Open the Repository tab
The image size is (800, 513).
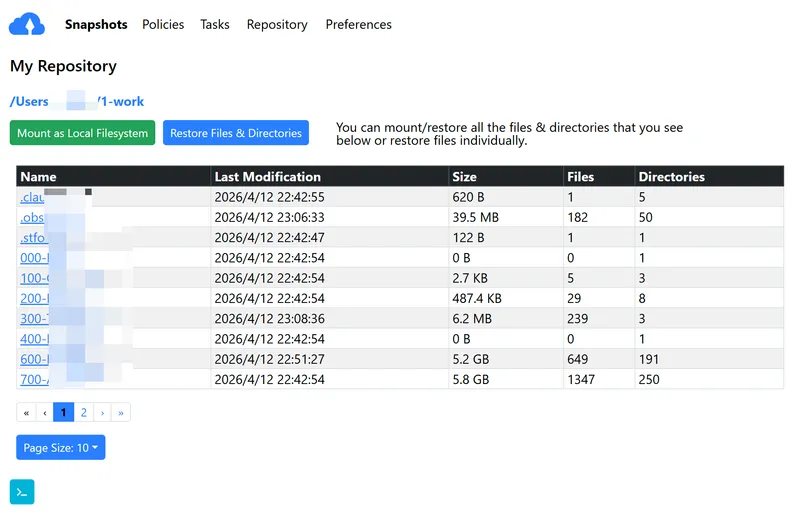coord(277,25)
